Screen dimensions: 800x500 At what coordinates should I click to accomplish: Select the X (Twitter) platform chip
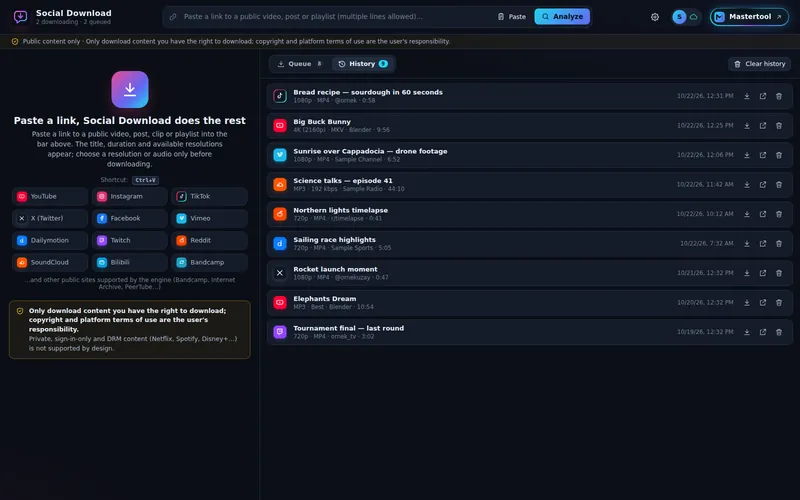[x=50, y=218]
